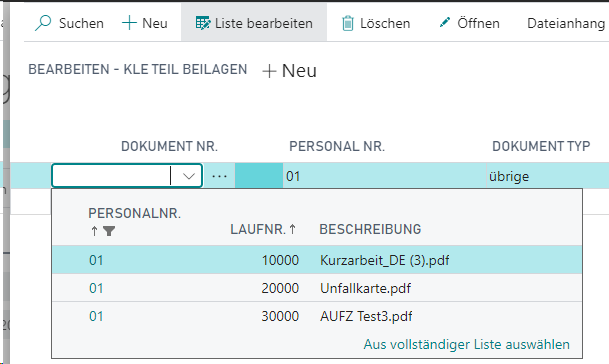This screenshot has height=364, width=609.
Task: Click the BESCHREIBUNG column header in dropdown
Action: pyautogui.click(x=370, y=229)
